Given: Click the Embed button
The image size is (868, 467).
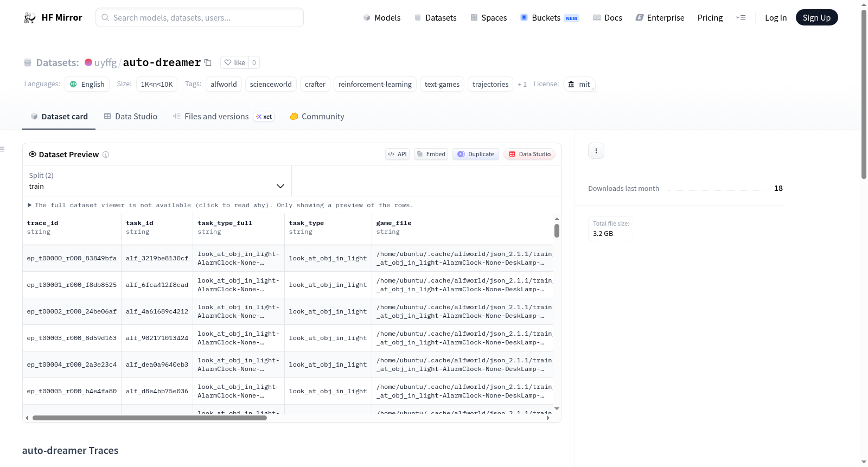Looking at the screenshot, I should tap(431, 154).
